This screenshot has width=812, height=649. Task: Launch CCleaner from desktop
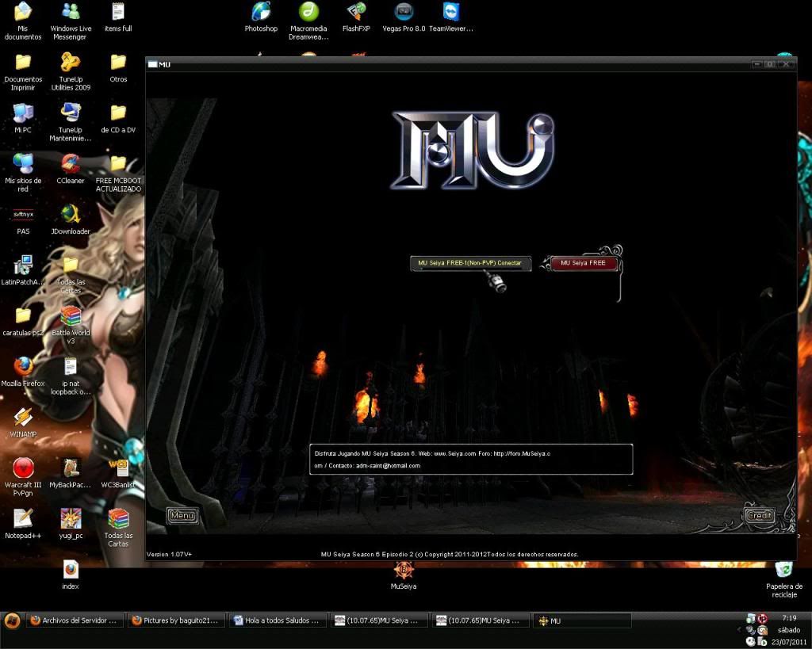click(71, 170)
